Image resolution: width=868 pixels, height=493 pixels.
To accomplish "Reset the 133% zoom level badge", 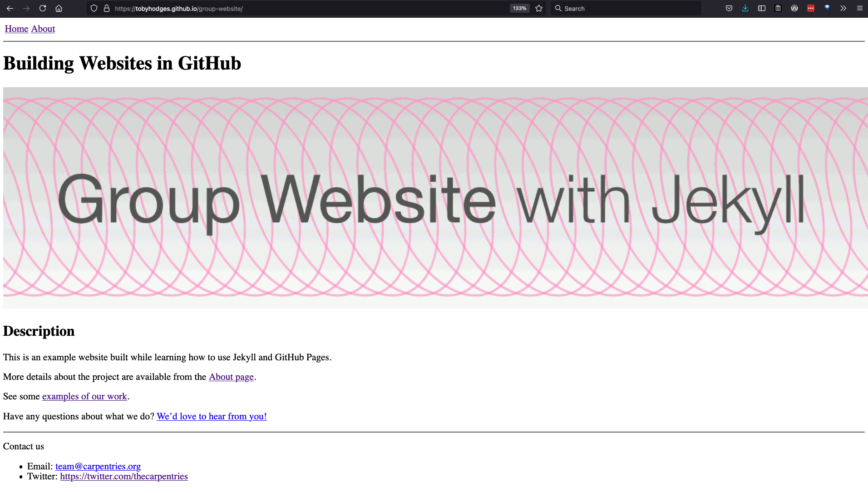I will [519, 8].
